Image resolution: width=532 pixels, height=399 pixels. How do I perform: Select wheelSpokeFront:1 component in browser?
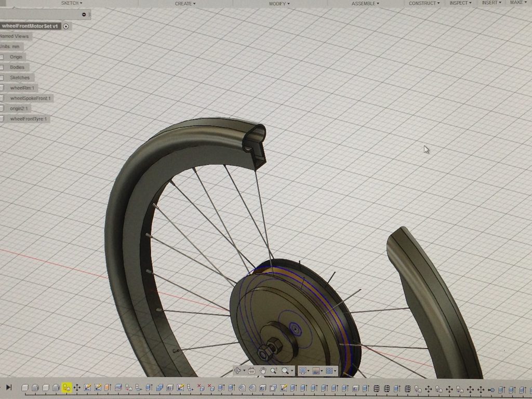coord(31,98)
